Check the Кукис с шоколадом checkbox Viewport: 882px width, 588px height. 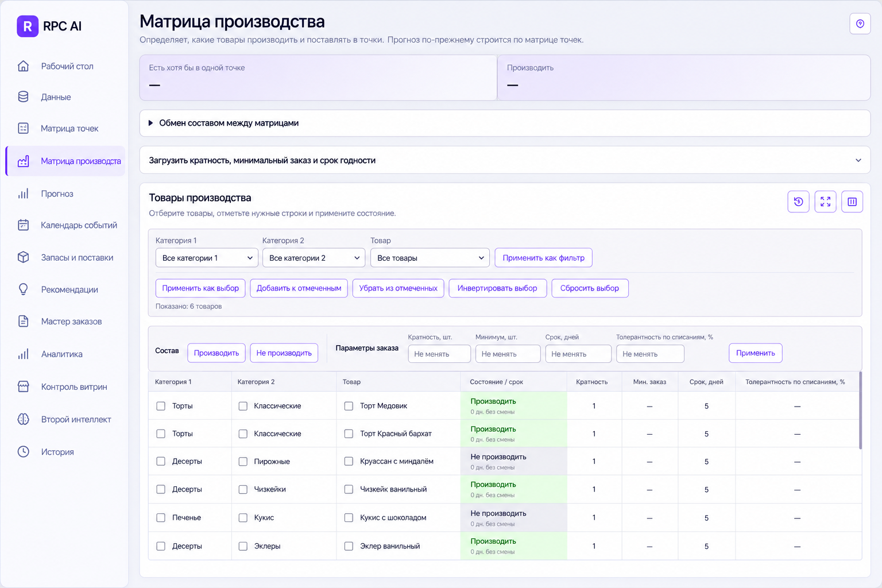[x=349, y=517]
